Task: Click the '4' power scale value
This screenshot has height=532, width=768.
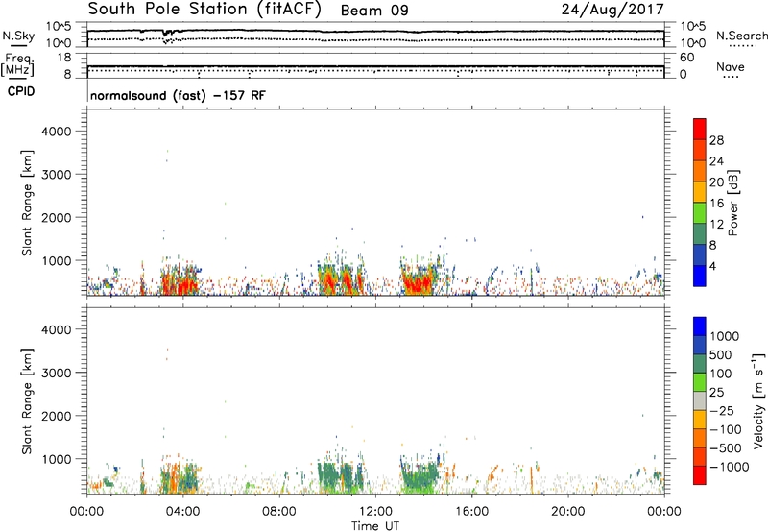Action: click(x=713, y=267)
